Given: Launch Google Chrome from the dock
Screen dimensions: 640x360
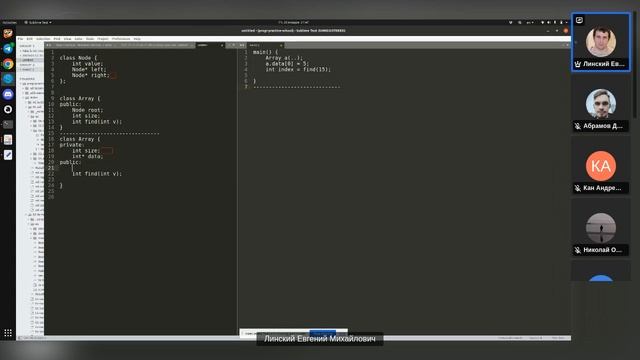Looking at the screenshot, I should 8,64.
